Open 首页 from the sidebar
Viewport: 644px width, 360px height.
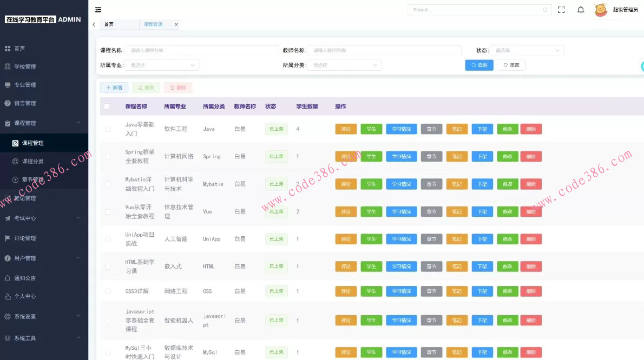click(x=19, y=49)
